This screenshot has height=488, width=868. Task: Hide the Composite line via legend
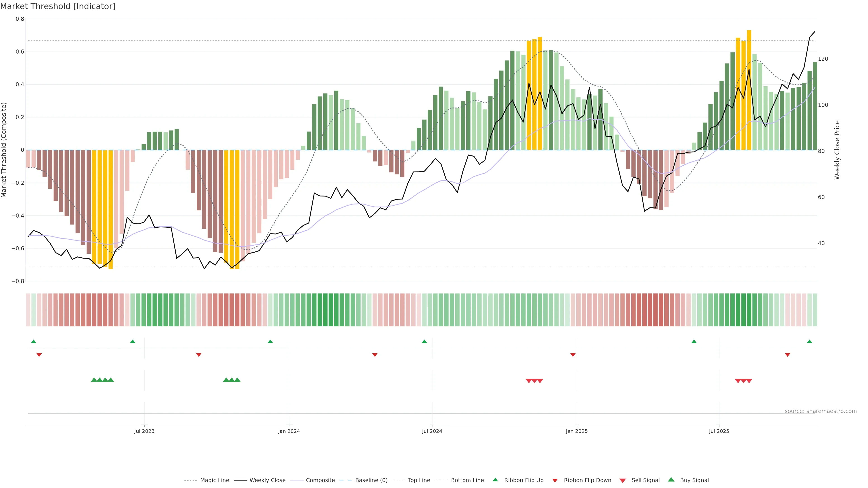tap(320, 480)
